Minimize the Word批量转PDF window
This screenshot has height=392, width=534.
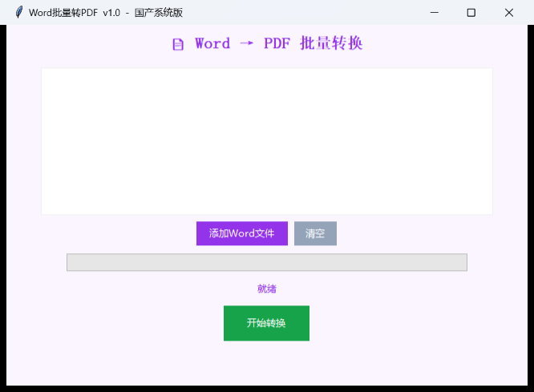(x=435, y=13)
